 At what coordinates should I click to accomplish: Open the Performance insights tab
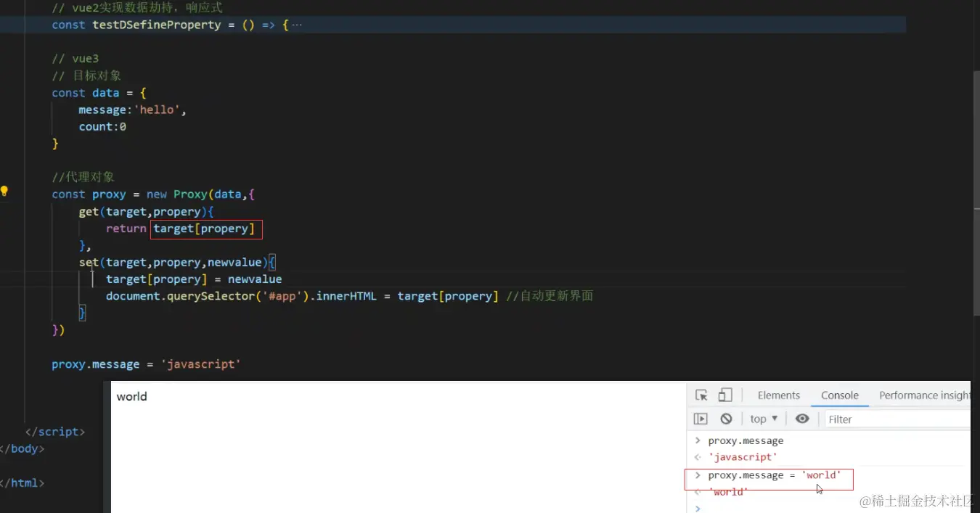point(924,395)
